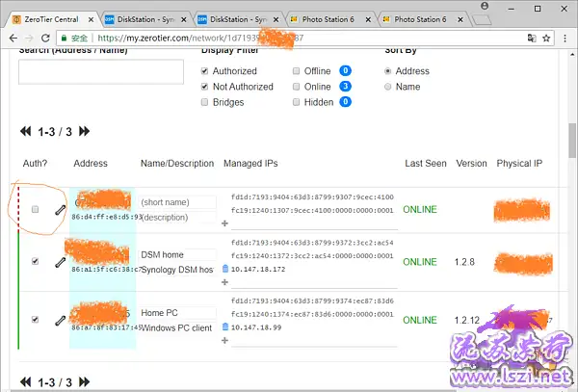Click the translate page icon in address bar

(532, 38)
